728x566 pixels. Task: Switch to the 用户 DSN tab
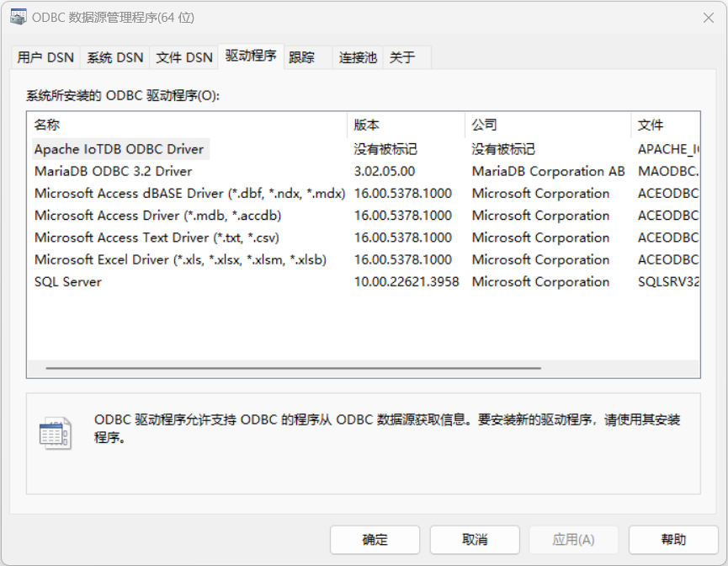tap(45, 57)
